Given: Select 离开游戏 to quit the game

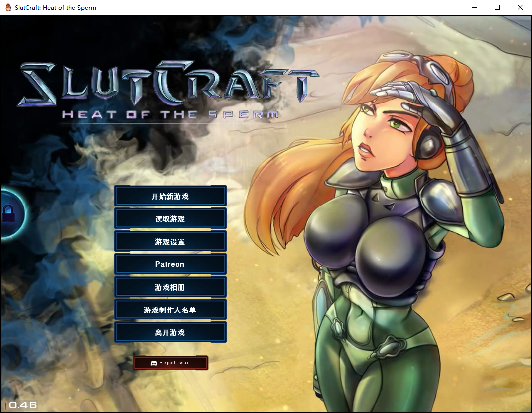Looking at the screenshot, I should tap(170, 332).
